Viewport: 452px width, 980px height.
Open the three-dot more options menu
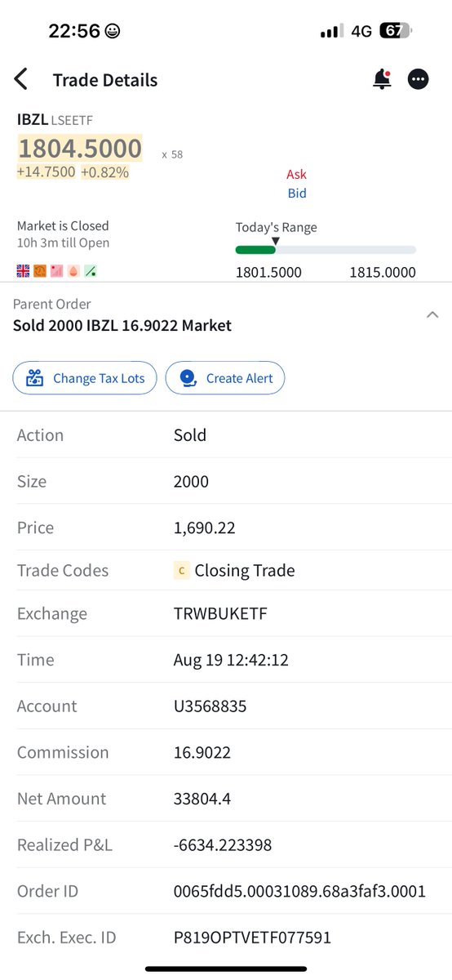click(x=419, y=79)
